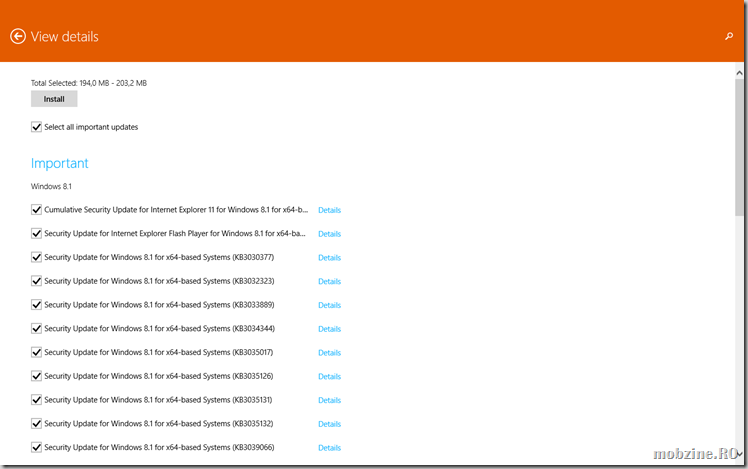The height and width of the screenshot is (469, 748).
Task: Show Details for KB3035131
Action: (329, 400)
